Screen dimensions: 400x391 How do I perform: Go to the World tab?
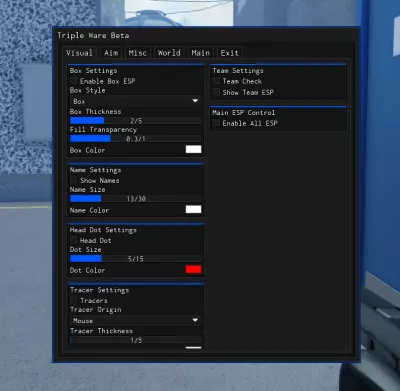(169, 53)
